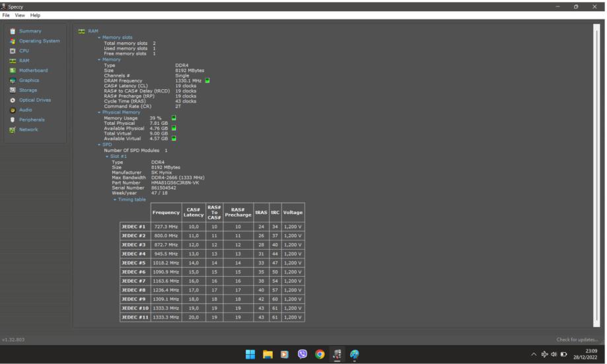The width and height of the screenshot is (607, 364).
Task: Click the Speccy taskbar icon
Action: (x=337, y=354)
